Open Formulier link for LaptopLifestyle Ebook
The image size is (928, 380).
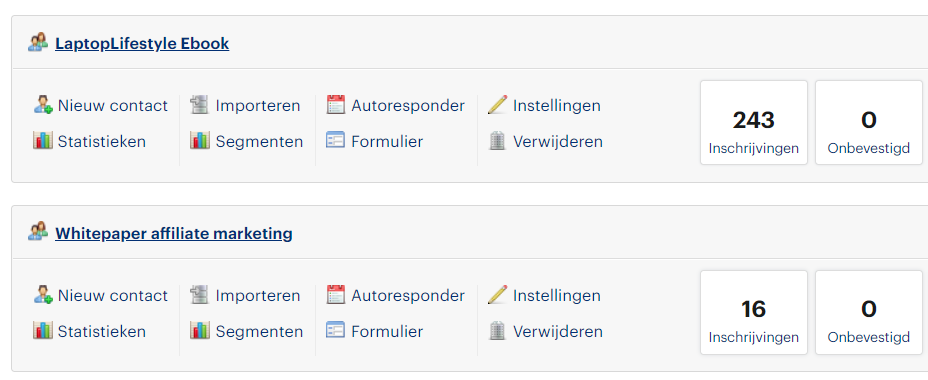click(387, 141)
